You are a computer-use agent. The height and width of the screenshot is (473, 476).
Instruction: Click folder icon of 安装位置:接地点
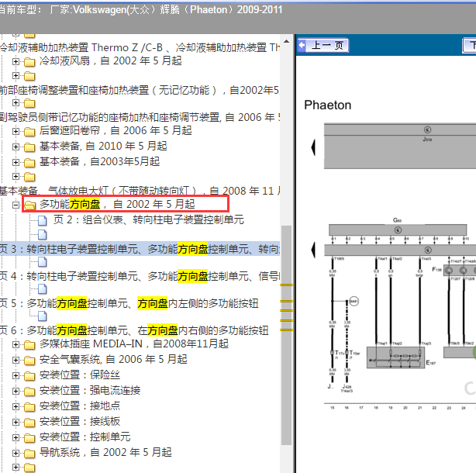29,407
